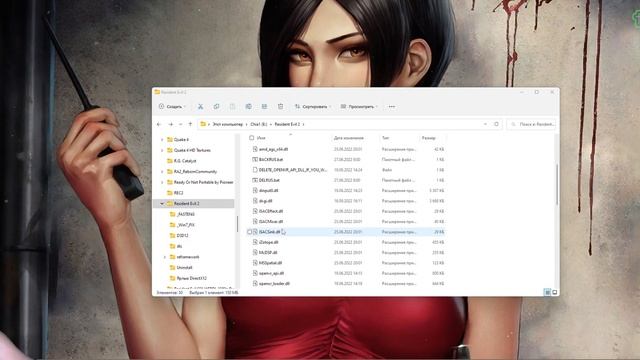640x360 pixels.
Task: Click the amd_ags_x64.dll file icon
Action: [255, 149]
